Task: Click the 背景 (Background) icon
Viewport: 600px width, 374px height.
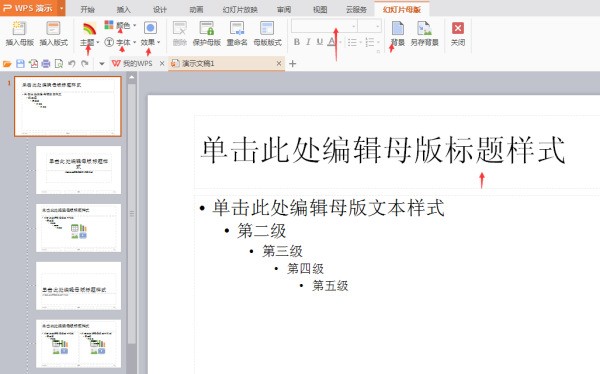Action: click(x=398, y=28)
